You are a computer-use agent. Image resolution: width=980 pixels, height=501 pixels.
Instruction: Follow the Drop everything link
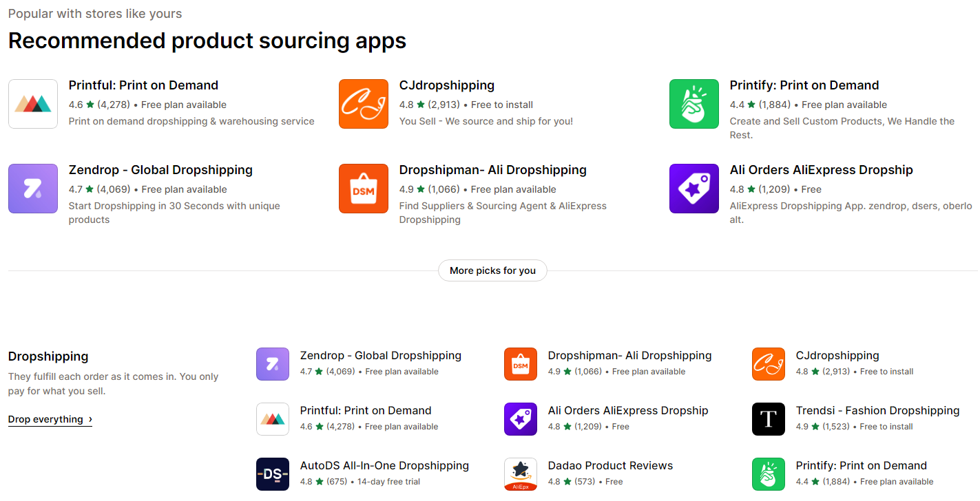click(x=50, y=419)
